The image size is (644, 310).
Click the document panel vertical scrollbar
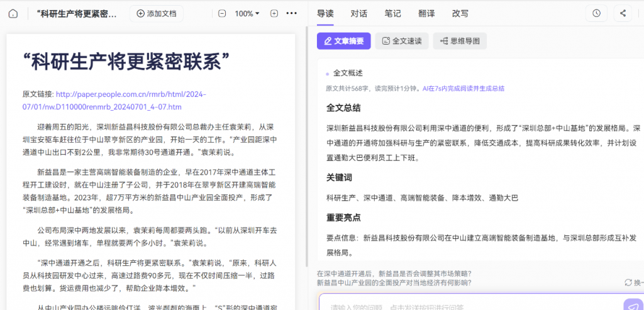[x=306, y=146]
